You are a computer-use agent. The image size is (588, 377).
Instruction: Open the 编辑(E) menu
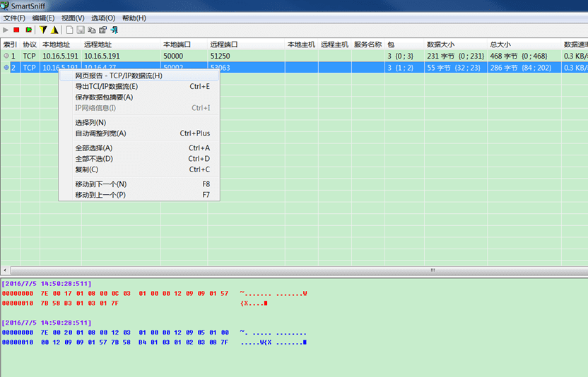click(x=43, y=18)
